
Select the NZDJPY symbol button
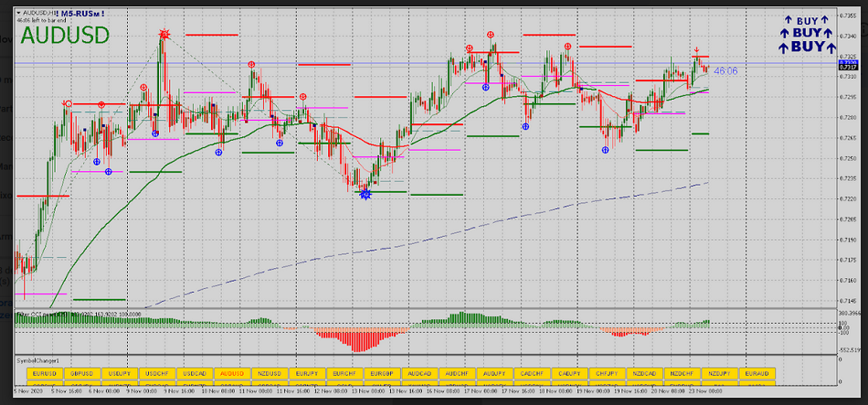pos(719,374)
